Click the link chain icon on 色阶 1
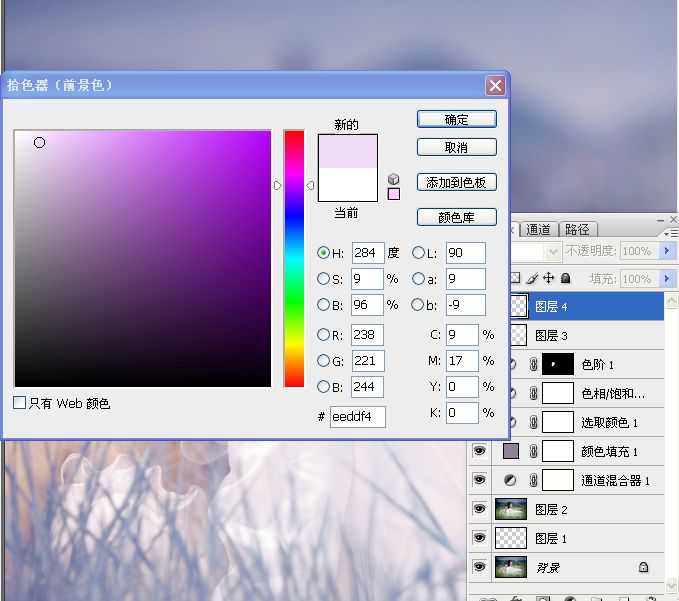Image resolution: width=679 pixels, height=601 pixels. point(534,364)
